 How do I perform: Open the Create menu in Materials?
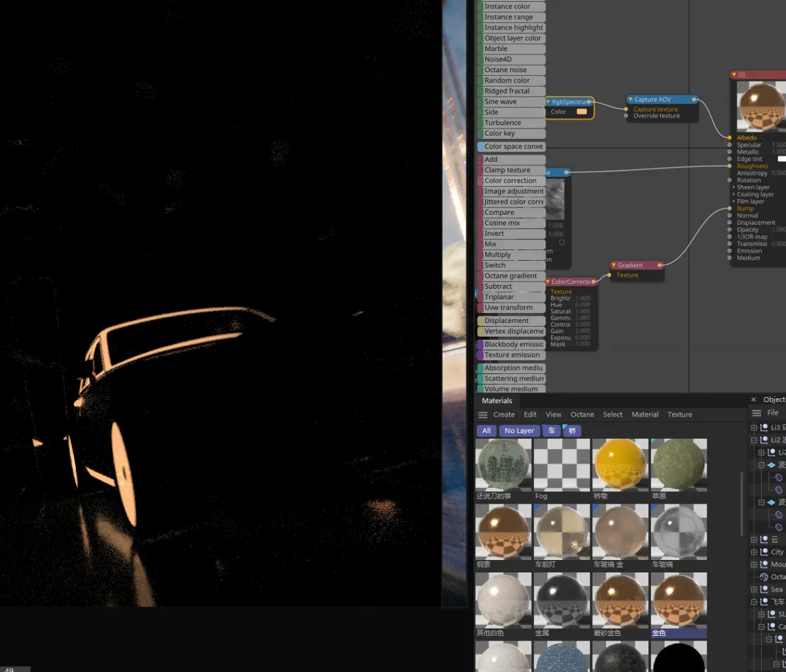pos(504,415)
